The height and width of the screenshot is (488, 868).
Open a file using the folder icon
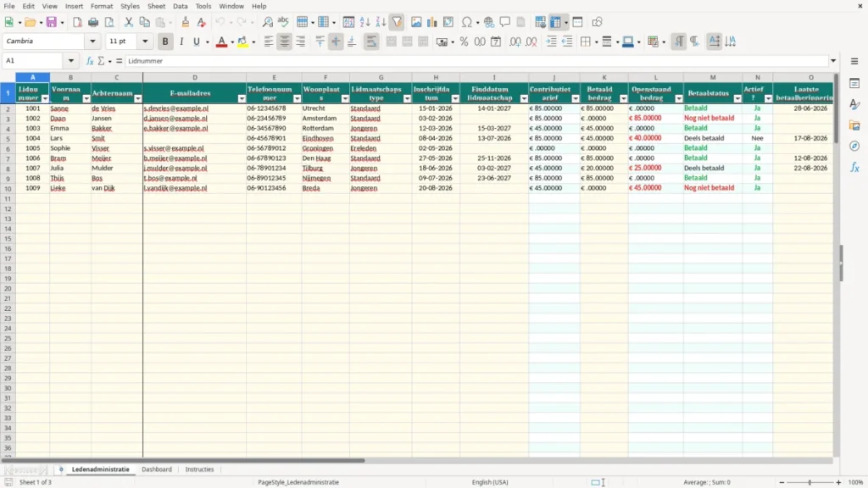tap(30, 22)
